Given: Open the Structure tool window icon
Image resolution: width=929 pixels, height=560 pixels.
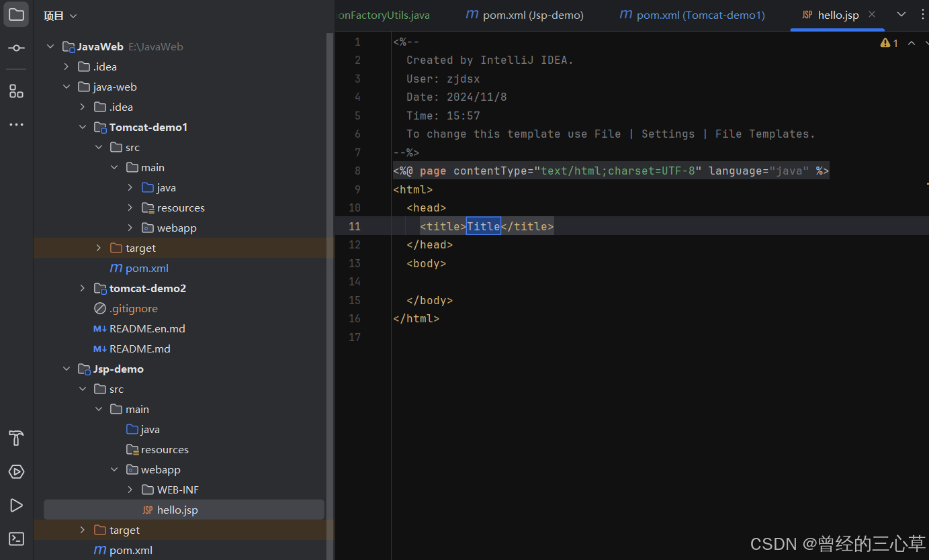Looking at the screenshot, I should click(x=16, y=91).
